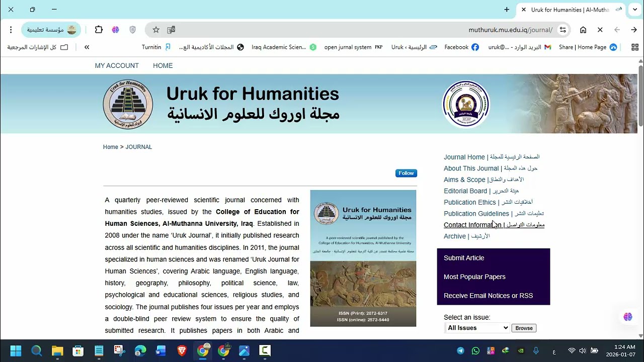This screenshot has height=362, width=644.
Task: Navigate forward using the right arrow
Action: point(634,30)
